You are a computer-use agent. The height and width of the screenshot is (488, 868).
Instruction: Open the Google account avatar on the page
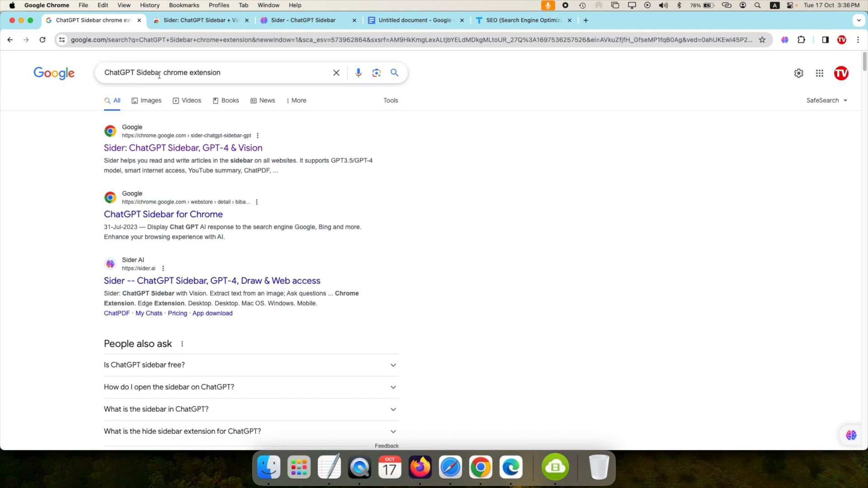pyautogui.click(x=841, y=73)
